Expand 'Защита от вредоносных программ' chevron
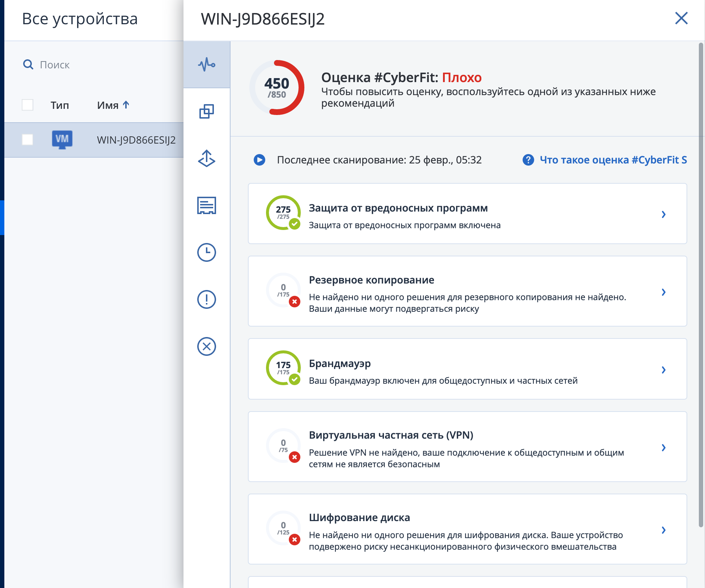Viewport: 705px width, 588px height. click(663, 214)
